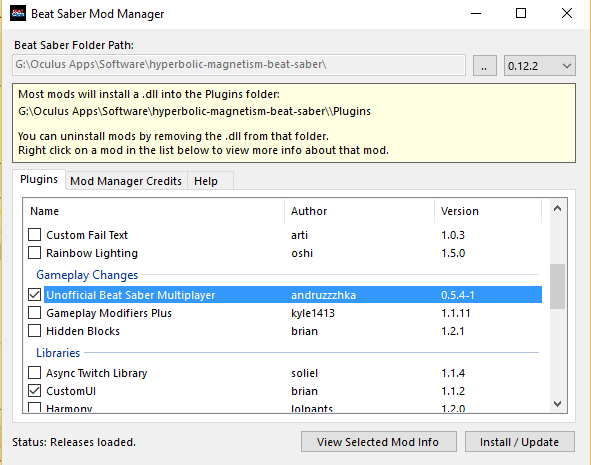This screenshot has width=591, height=465.
Task: Open the Mod Manager Credits tab
Action: (126, 181)
